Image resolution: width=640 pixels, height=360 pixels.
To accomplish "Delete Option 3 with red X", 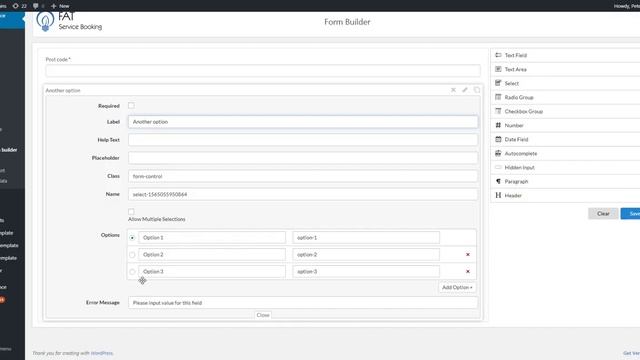I will click(468, 271).
